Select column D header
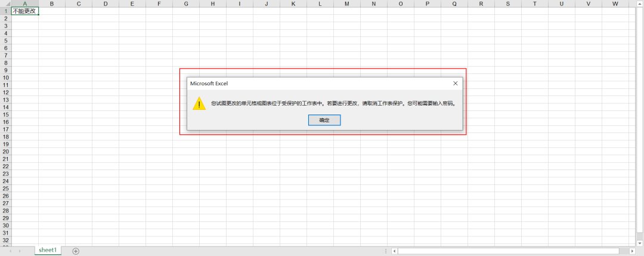The height and width of the screenshot is (256, 644). 106,4
